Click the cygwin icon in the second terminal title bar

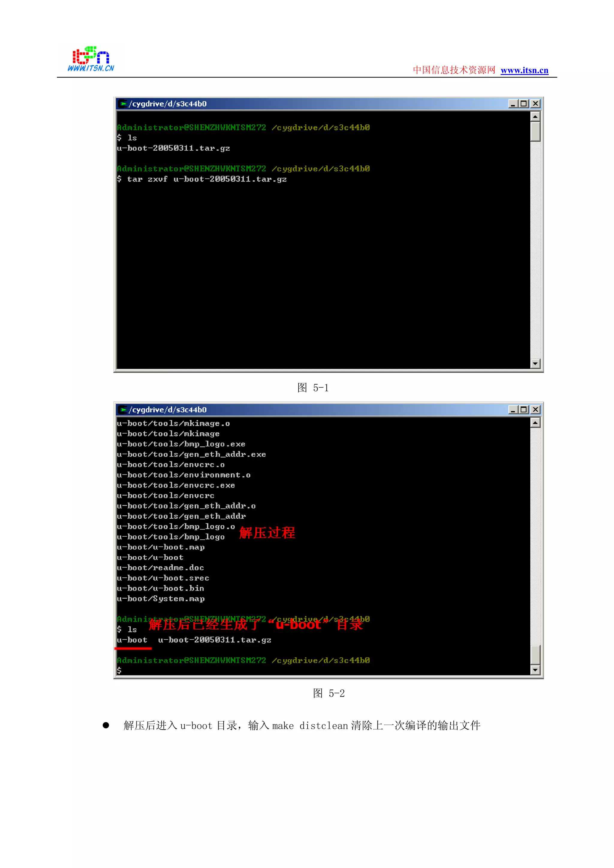coord(123,410)
